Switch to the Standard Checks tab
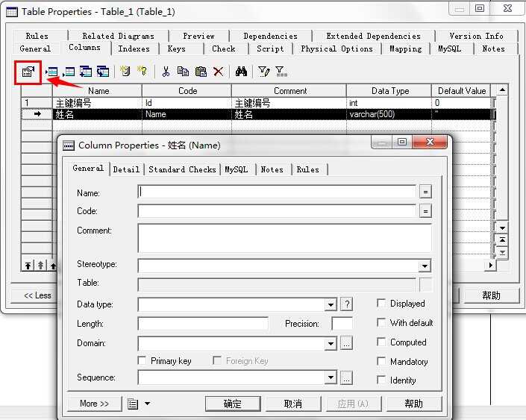Screen dimensions: 526x420 click(182, 170)
